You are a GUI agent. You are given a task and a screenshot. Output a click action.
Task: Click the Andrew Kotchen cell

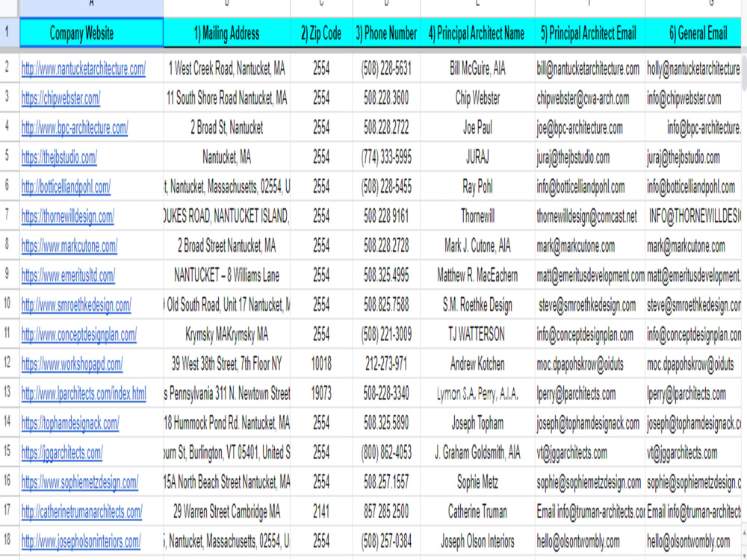tap(477, 364)
